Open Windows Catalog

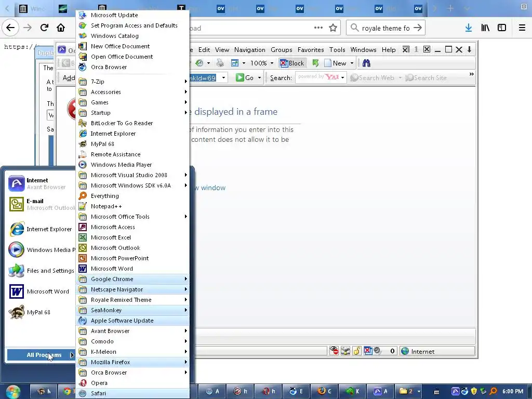pyautogui.click(x=132, y=36)
